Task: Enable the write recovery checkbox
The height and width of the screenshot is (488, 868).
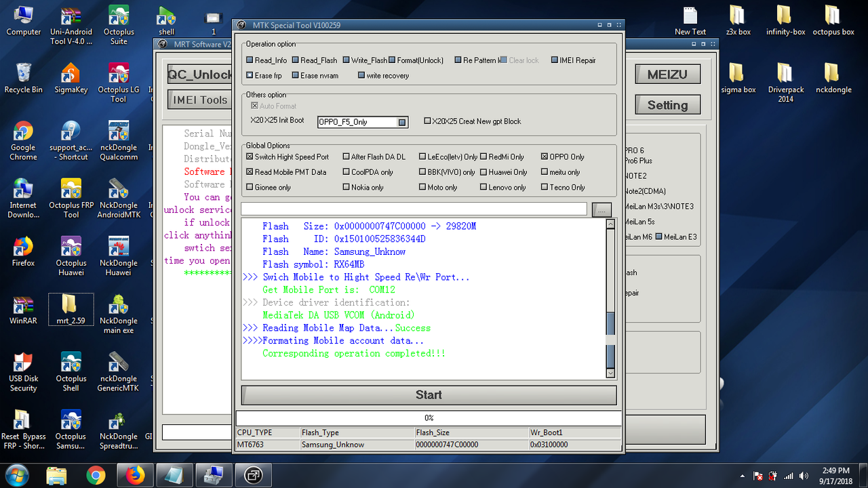Action: point(361,76)
